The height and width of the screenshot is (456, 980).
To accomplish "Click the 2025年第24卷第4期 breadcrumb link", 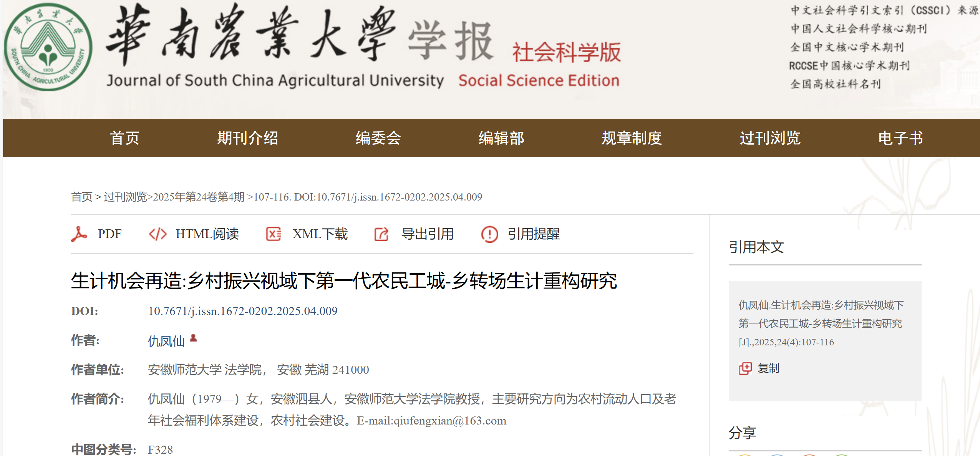I will 199,197.
